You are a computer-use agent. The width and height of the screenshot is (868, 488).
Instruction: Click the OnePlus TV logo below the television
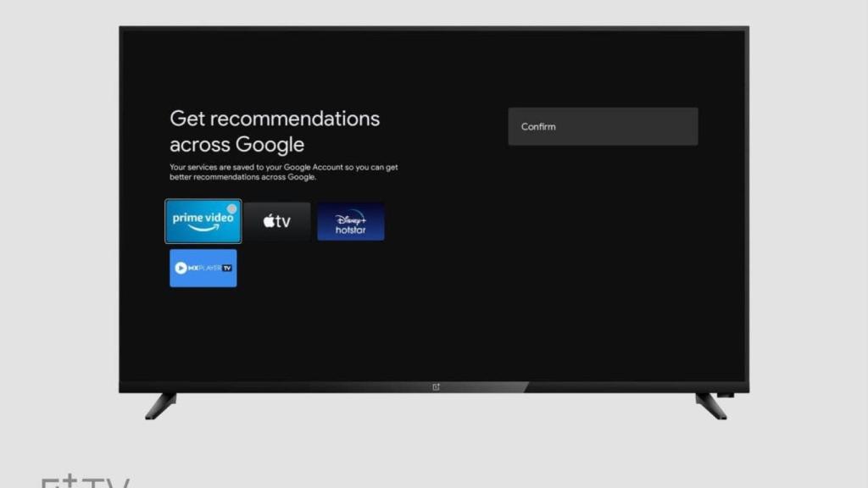[x=85, y=483]
